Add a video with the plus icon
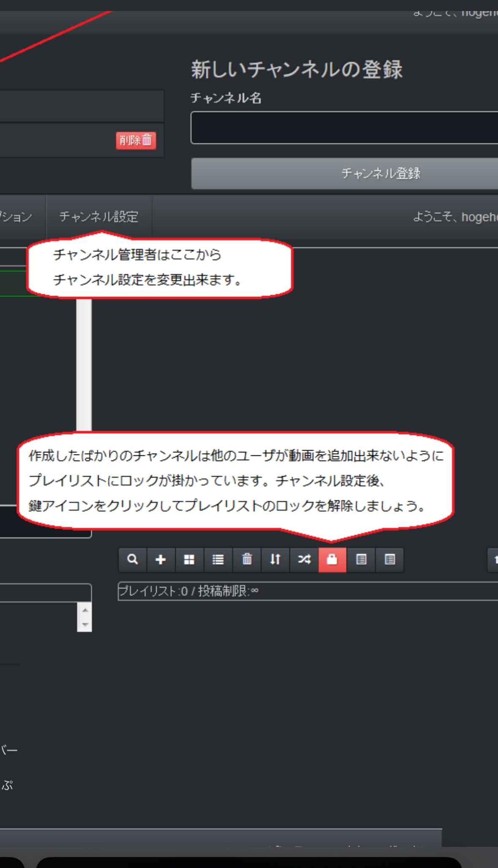Image resolution: width=498 pixels, height=868 pixels. pyautogui.click(x=161, y=560)
